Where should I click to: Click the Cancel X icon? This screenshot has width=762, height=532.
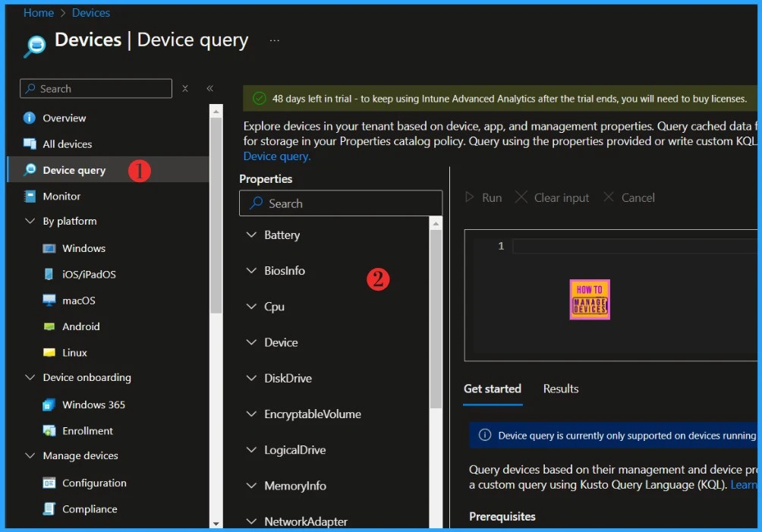[609, 197]
